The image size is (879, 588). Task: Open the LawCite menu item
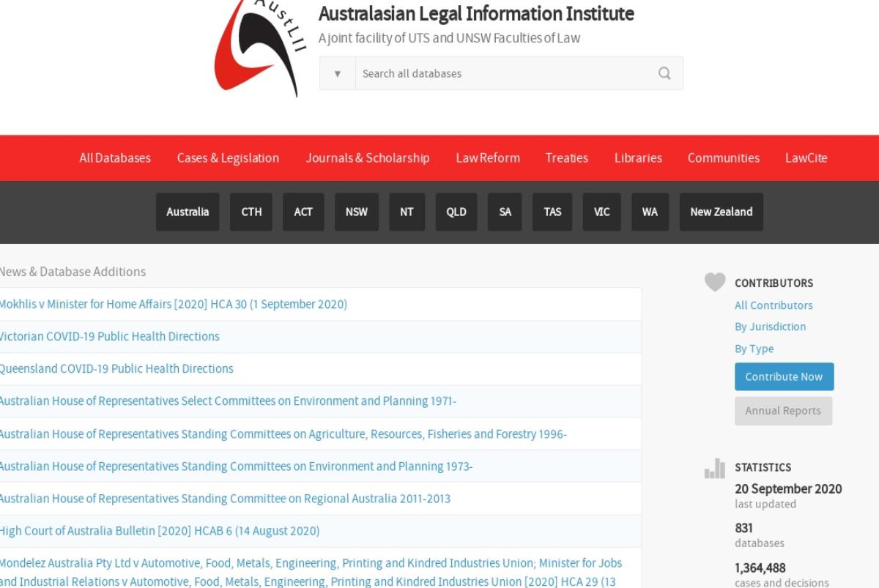[x=806, y=158]
